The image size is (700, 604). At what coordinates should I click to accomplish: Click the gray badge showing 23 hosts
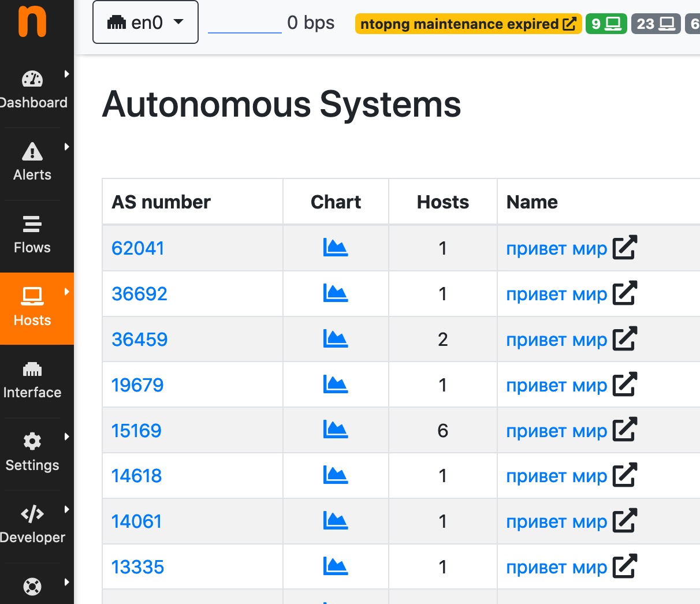click(x=656, y=24)
